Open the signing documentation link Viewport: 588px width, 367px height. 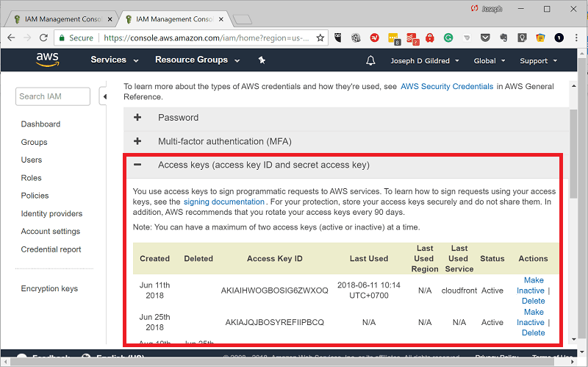(224, 202)
